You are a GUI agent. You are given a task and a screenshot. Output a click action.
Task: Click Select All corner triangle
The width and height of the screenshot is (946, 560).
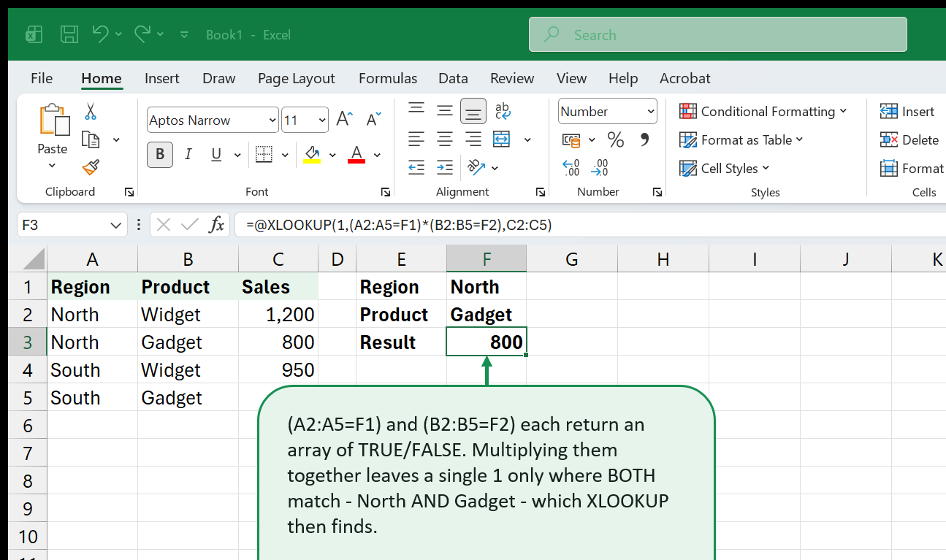(x=28, y=258)
